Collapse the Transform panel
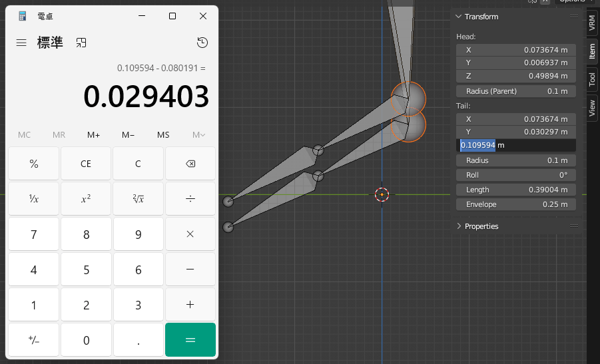Viewport: 600px width, 364px height. pos(458,17)
